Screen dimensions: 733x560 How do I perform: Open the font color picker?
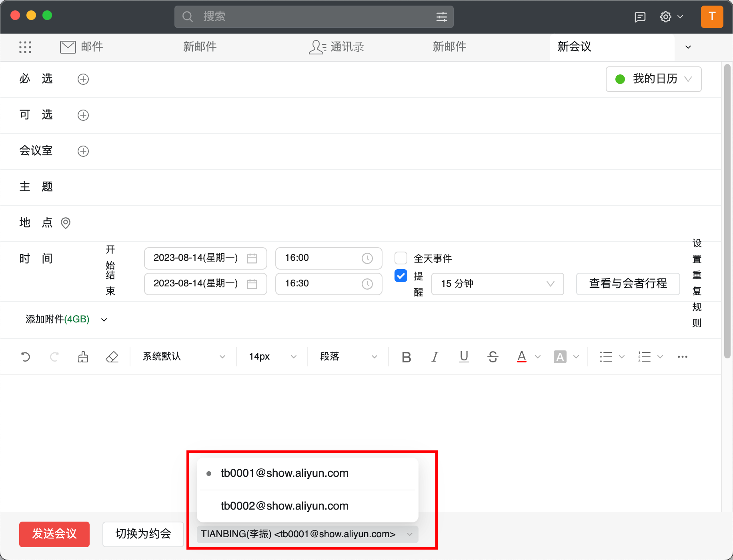pos(521,356)
